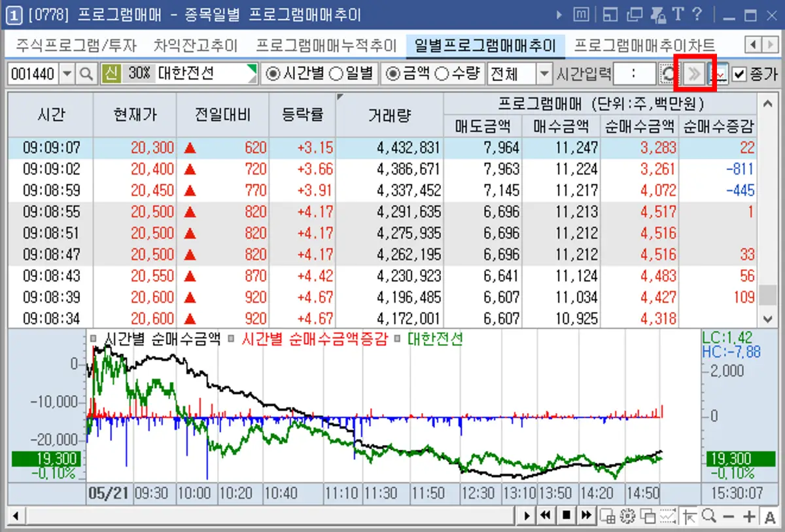The image size is (785, 532).
Task: Open the mini chart icon beside 종가
Action: point(720,74)
